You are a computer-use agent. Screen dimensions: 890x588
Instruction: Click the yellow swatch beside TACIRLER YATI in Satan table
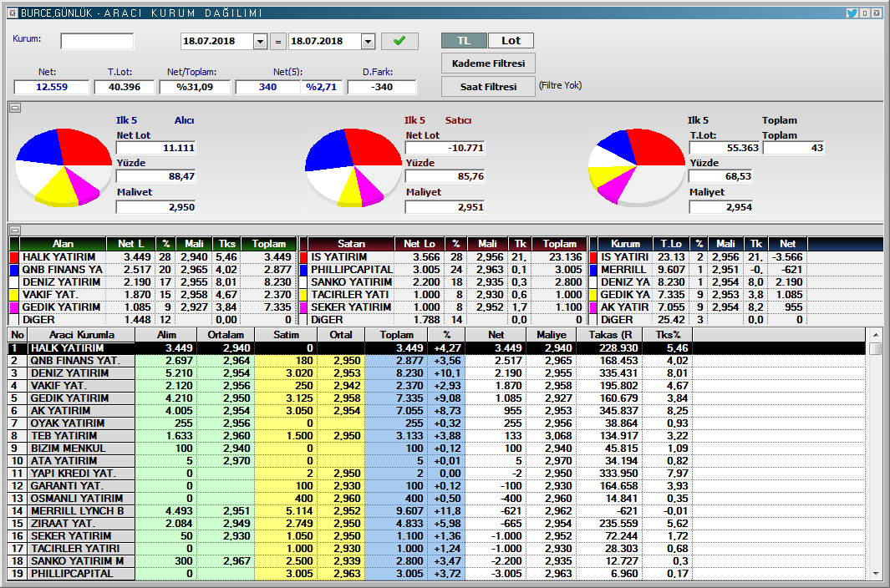click(303, 295)
